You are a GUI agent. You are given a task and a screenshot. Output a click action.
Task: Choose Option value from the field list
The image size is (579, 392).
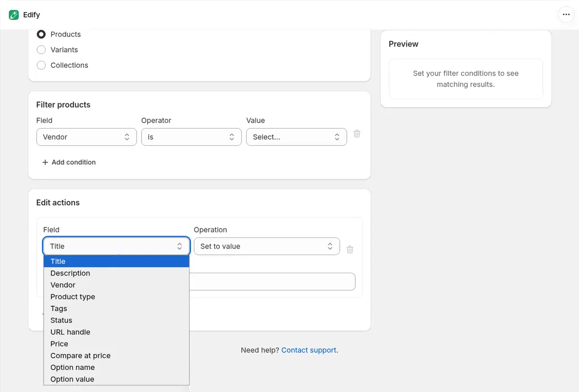pyautogui.click(x=116, y=379)
